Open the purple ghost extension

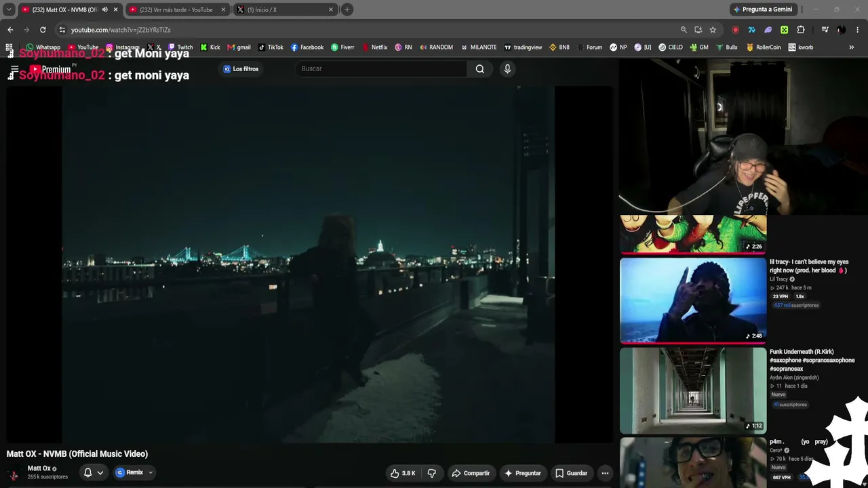(768, 30)
